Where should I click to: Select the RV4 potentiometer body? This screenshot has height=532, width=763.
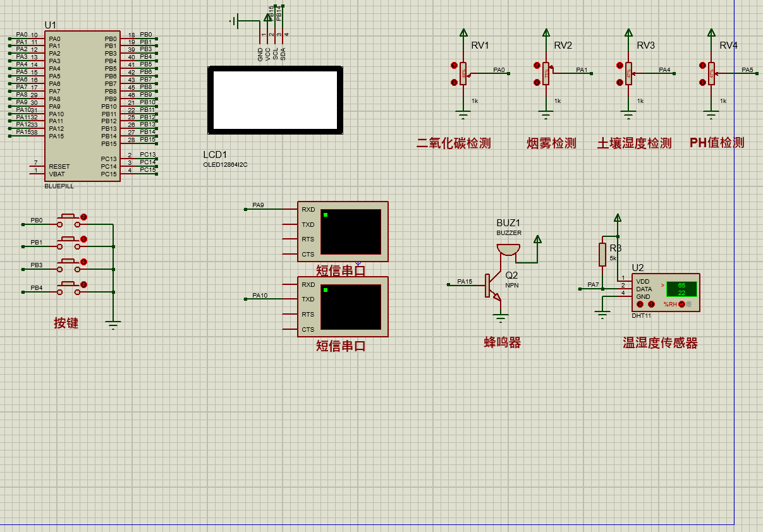(x=712, y=73)
